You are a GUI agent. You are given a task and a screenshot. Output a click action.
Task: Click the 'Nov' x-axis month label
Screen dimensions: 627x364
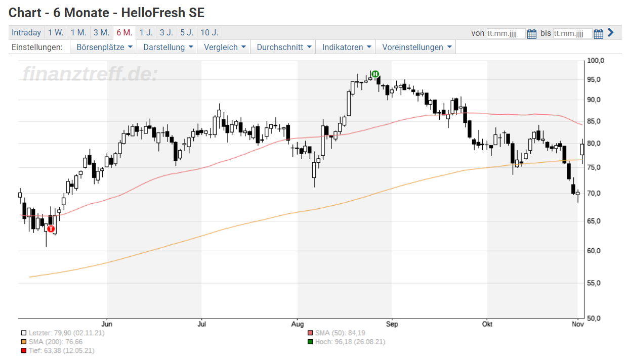pyautogui.click(x=577, y=323)
